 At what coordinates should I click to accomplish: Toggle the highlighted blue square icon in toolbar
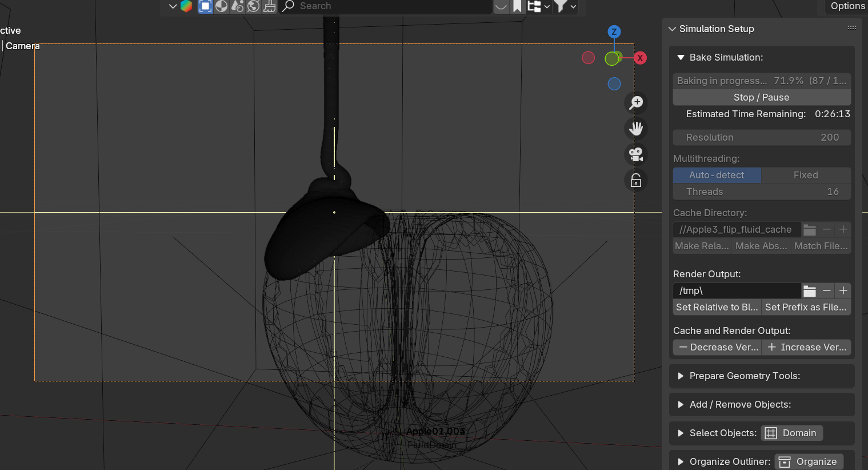click(205, 6)
